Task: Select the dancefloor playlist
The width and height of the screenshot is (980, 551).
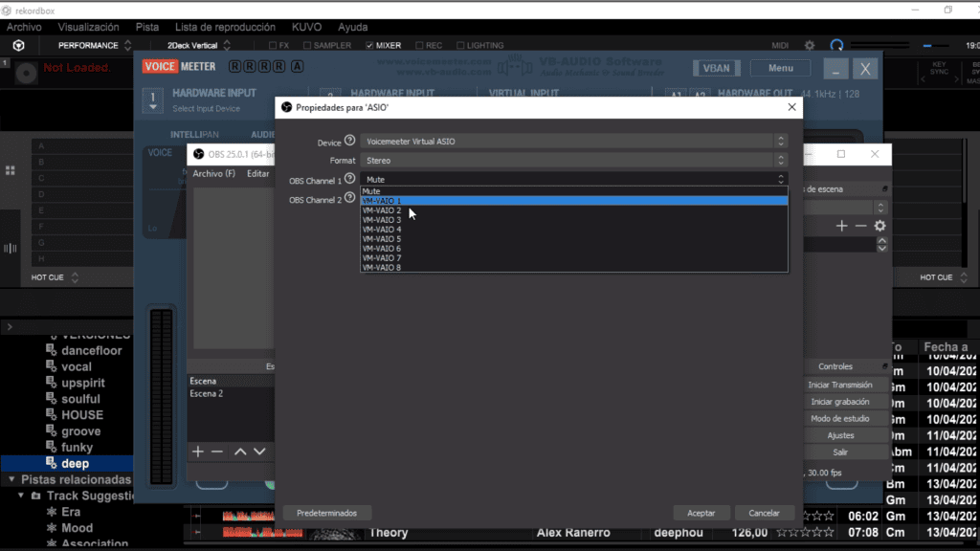Action: (91, 350)
